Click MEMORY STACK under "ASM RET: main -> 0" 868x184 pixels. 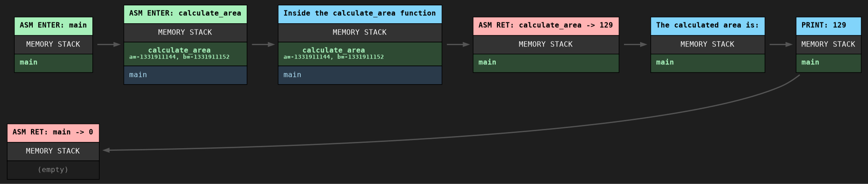53,152
